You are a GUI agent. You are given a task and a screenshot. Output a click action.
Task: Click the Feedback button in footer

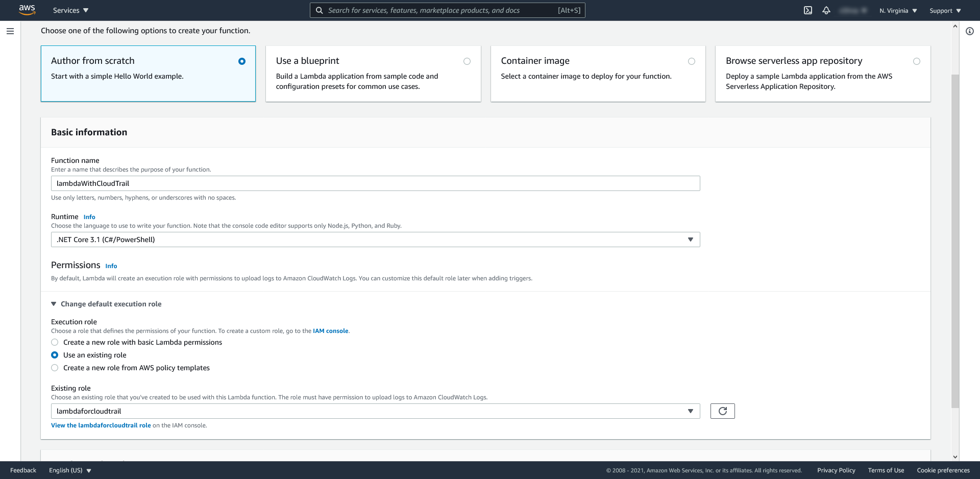point(23,470)
